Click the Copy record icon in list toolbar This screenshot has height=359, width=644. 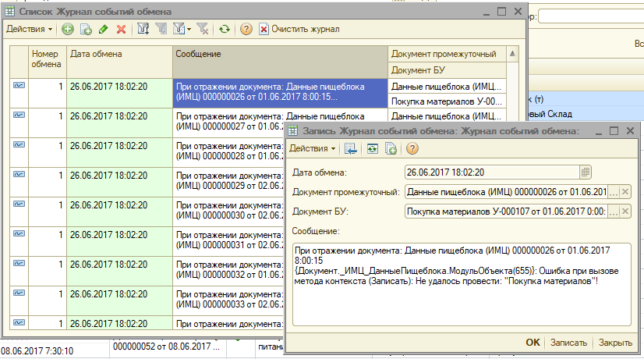(86, 29)
